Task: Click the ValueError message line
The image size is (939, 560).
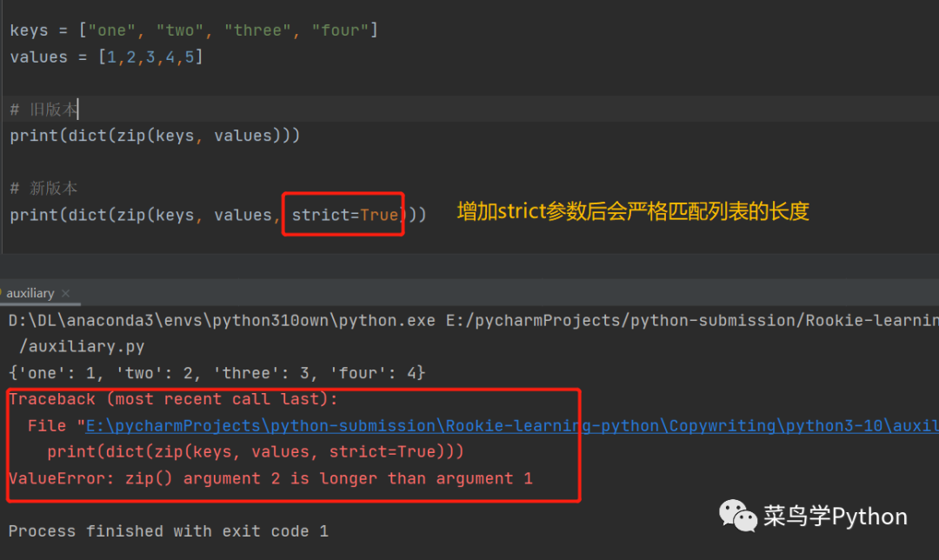Action: (270, 478)
